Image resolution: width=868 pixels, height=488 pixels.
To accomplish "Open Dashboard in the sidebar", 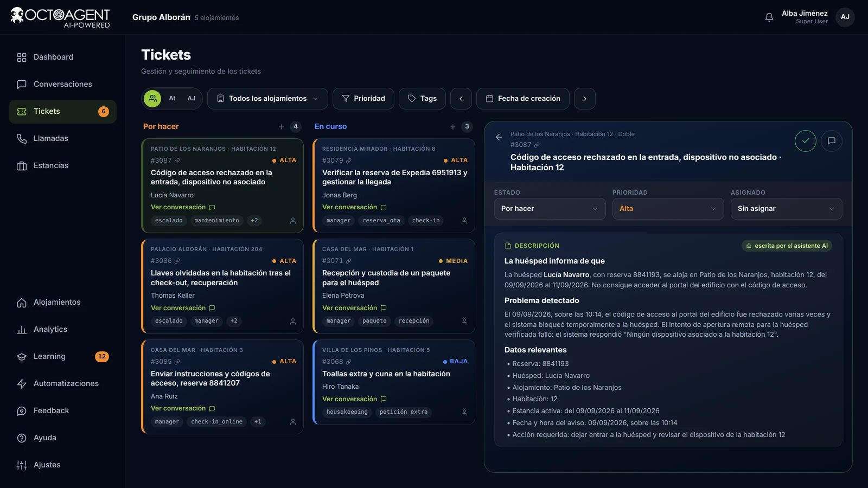I will point(62,57).
